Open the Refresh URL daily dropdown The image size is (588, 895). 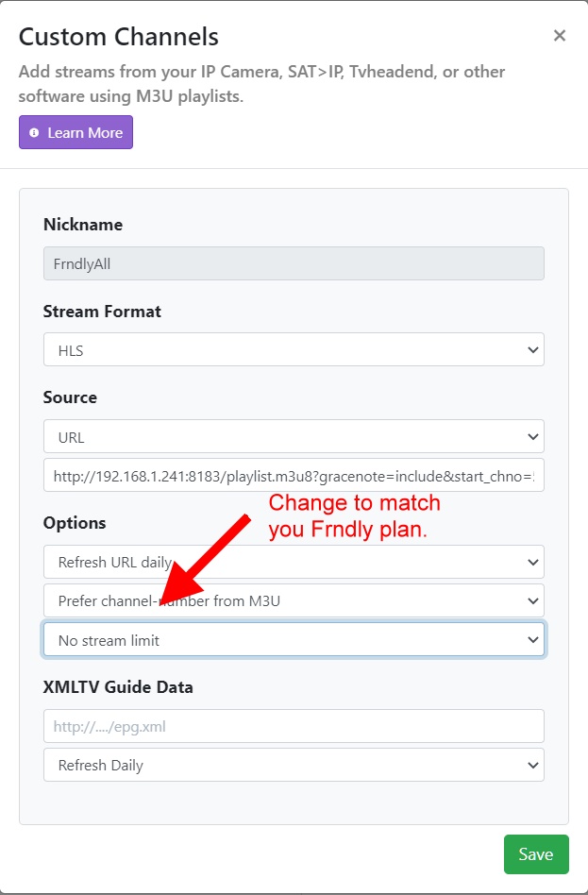point(294,562)
